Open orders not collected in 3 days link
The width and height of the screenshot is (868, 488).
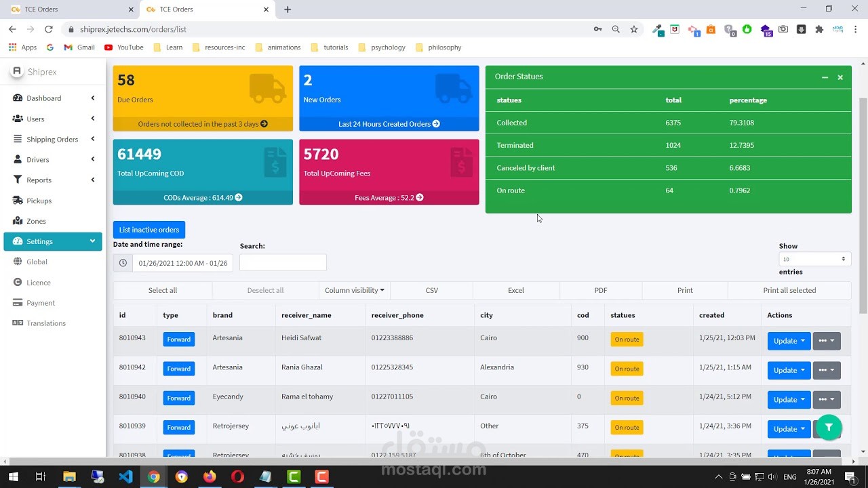[x=203, y=124]
